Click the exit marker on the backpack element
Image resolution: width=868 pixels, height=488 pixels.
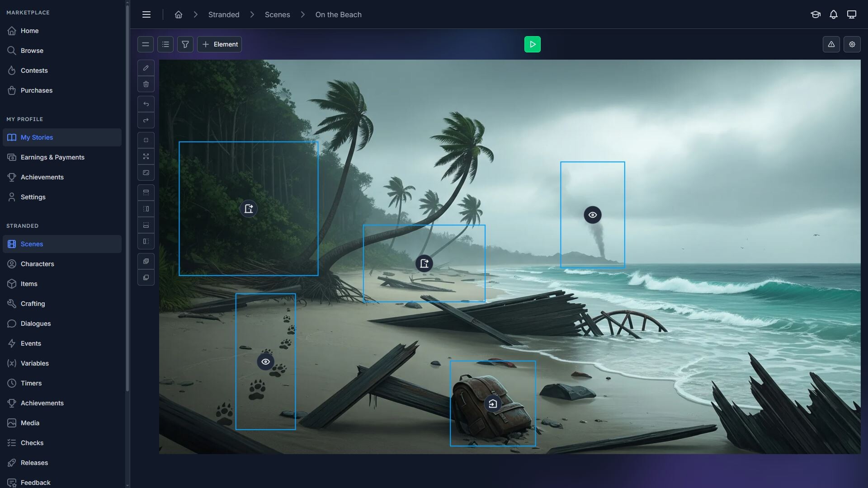click(x=493, y=404)
